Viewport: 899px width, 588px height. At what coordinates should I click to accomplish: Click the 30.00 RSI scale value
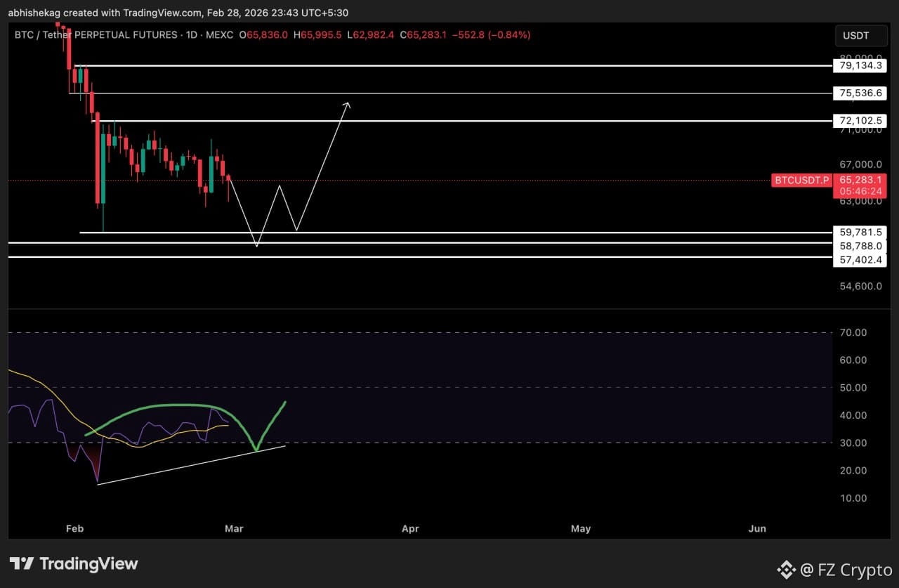click(855, 443)
